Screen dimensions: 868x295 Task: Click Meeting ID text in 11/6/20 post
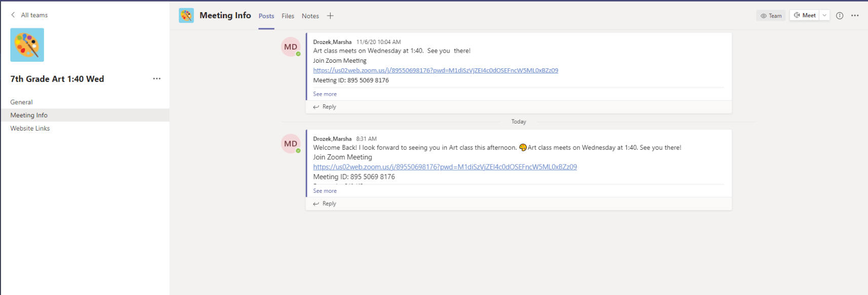tap(351, 80)
